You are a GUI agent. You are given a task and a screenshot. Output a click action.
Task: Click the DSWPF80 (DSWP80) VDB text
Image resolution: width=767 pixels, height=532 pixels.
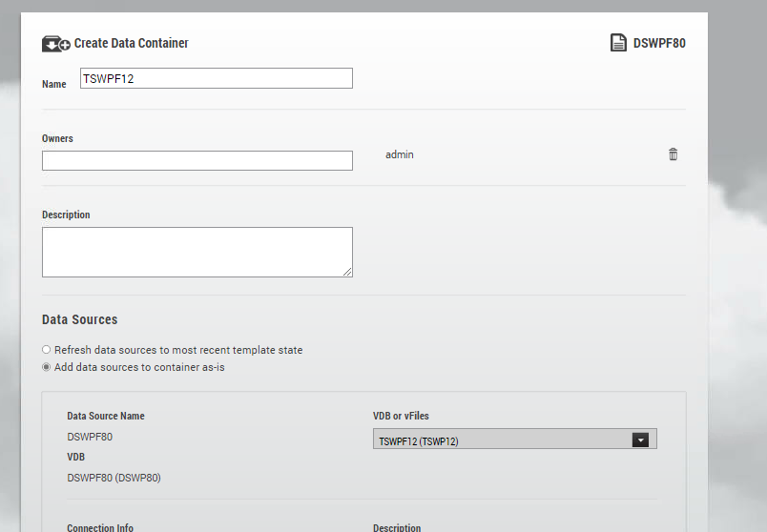point(114,478)
